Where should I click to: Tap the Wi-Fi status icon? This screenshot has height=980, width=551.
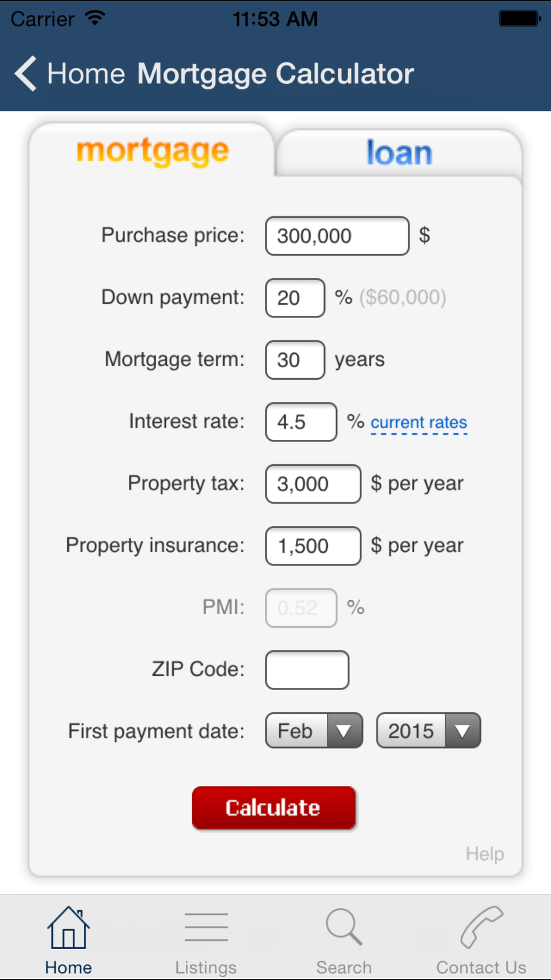click(95, 18)
